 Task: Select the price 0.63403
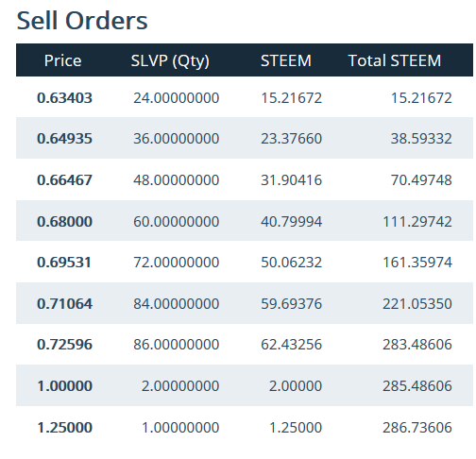coord(64,98)
